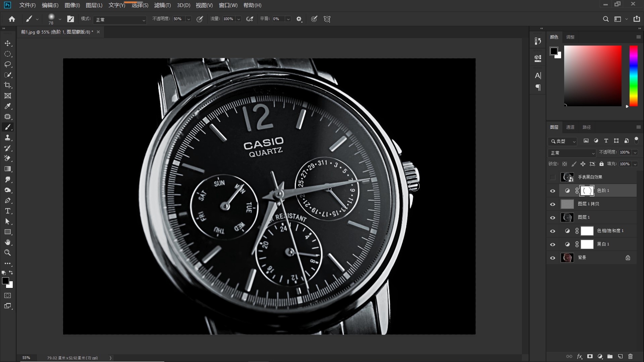Viewport: 644px width, 362px height.
Task: Select the Clone Stamp tool
Action: [x=7, y=138]
